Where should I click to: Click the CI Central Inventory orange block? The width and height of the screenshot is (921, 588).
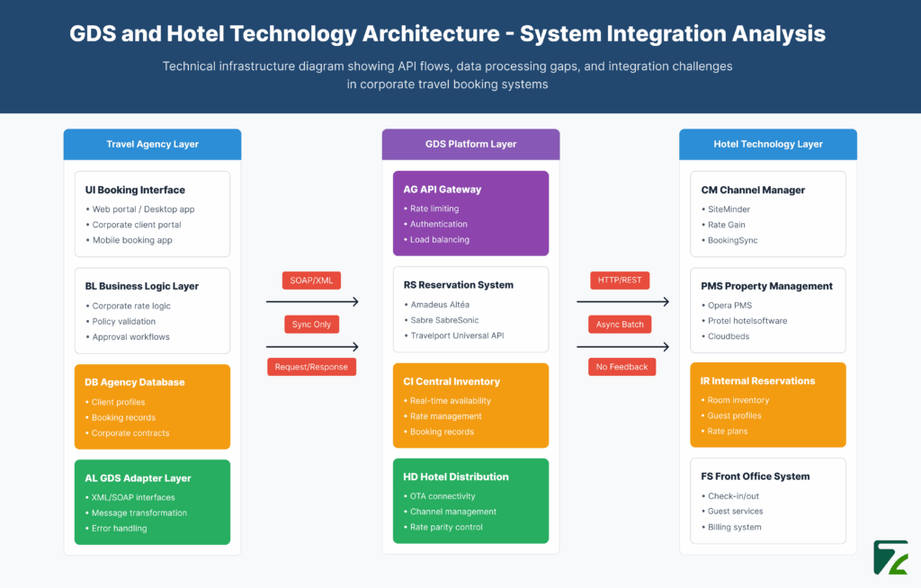pos(470,405)
